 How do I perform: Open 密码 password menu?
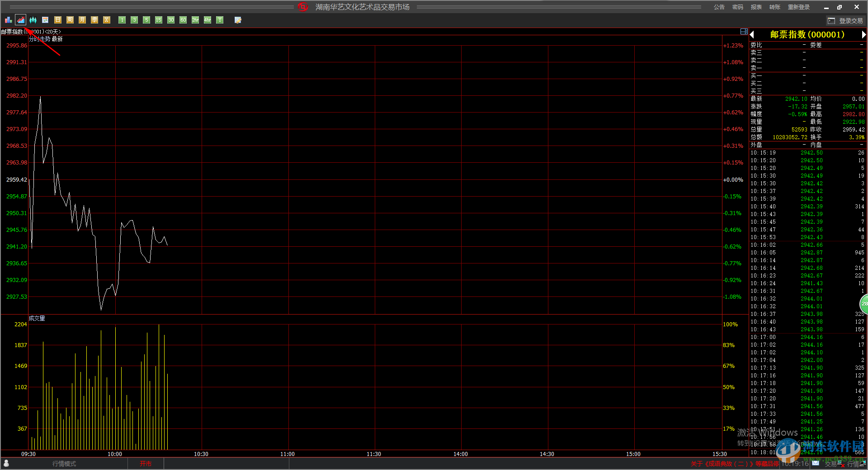coord(738,7)
